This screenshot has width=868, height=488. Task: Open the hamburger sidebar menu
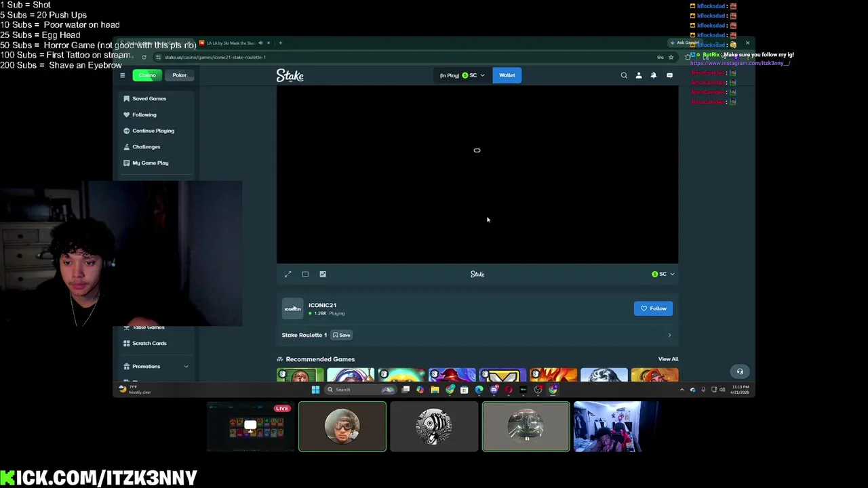coord(123,75)
